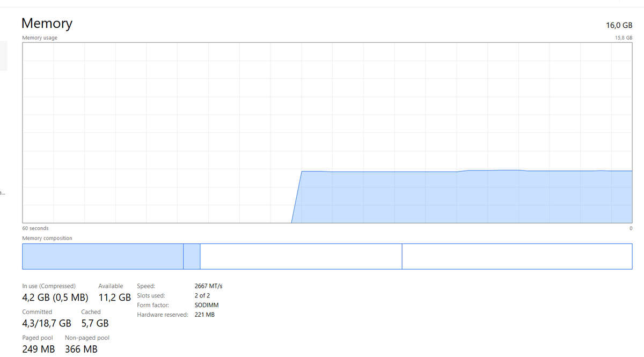Image resolution: width=644 pixels, height=357 pixels.
Task: Click the Slots used 2 of 2 value
Action: point(202,296)
